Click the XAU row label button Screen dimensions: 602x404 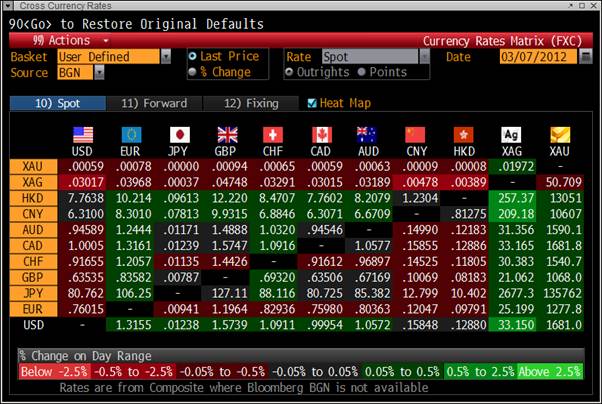click(34, 166)
